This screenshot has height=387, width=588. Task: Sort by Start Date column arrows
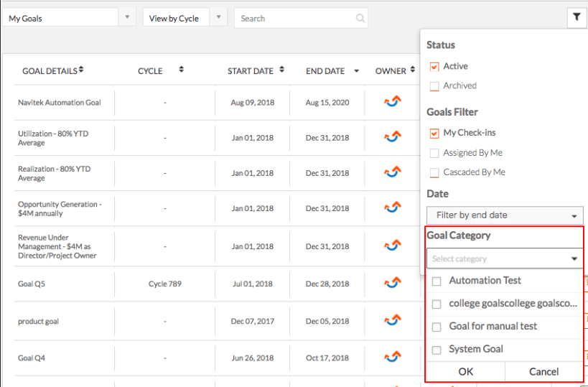coord(282,70)
